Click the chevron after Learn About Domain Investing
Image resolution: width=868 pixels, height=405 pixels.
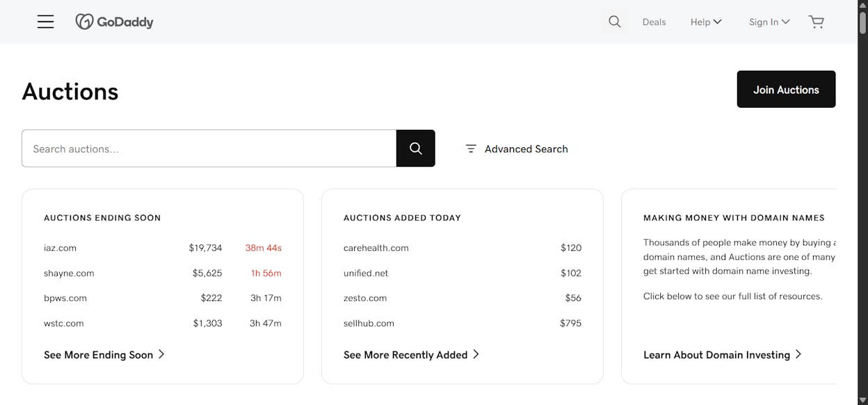pyautogui.click(x=798, y=354)
